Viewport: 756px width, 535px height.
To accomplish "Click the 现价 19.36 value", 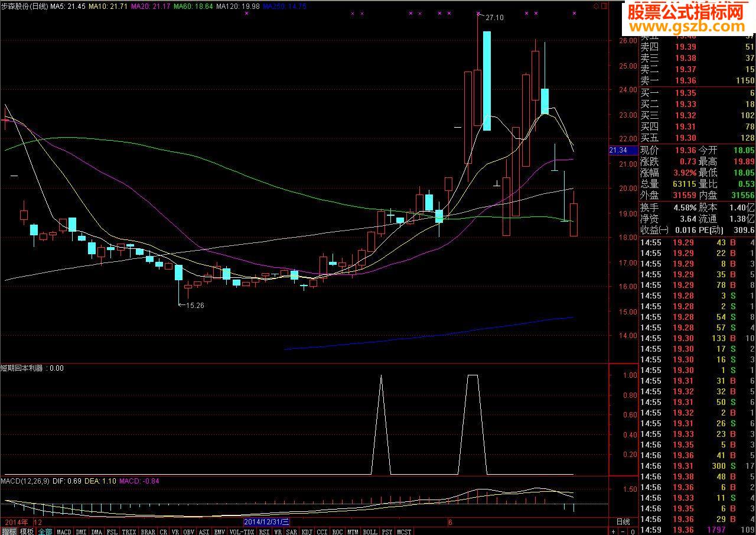I will point(685,151).
